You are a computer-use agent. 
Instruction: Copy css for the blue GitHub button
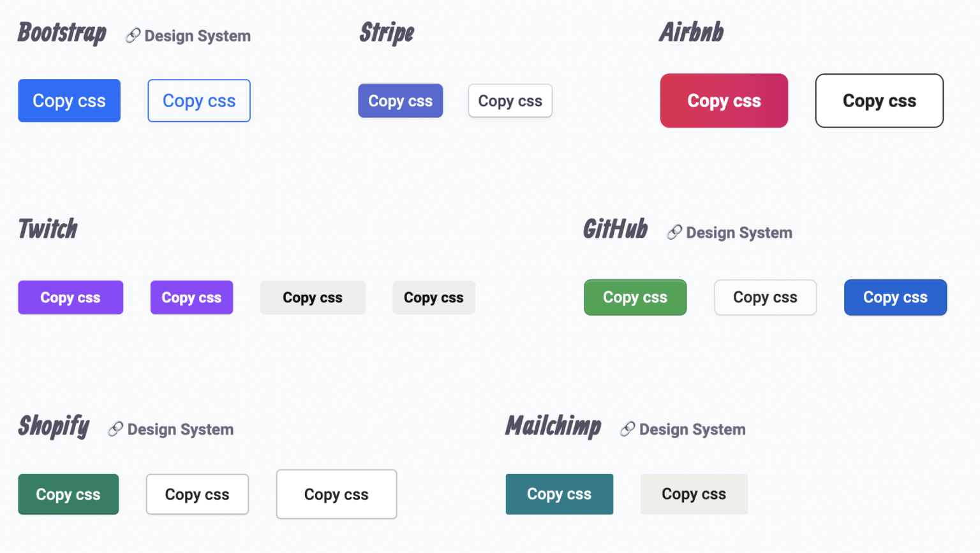pyautogui.click(x=895, y=297)
